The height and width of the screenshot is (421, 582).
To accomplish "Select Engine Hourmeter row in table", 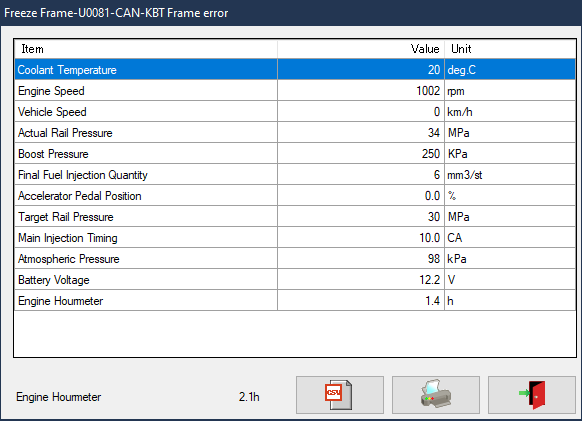I will (295, 300).
